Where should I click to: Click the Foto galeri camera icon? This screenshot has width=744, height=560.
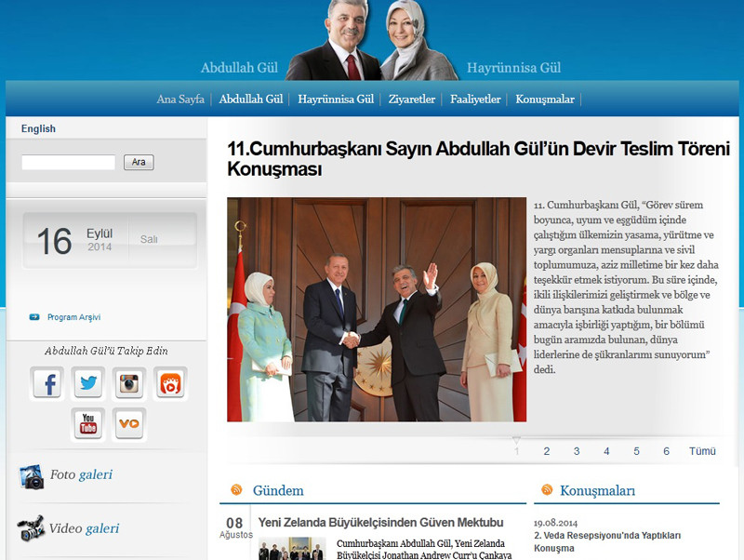31,476
